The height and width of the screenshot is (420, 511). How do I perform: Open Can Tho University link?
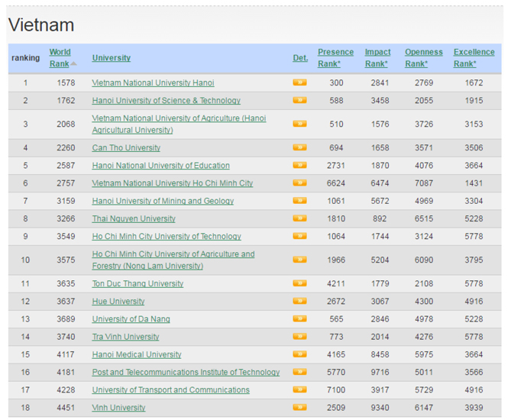(x=126, y=147)
